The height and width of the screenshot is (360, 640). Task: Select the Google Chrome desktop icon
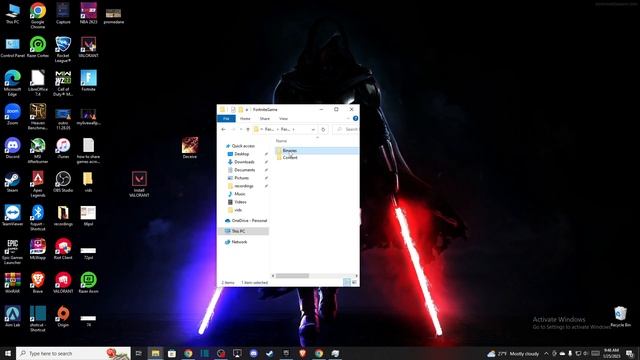(38, 16)
